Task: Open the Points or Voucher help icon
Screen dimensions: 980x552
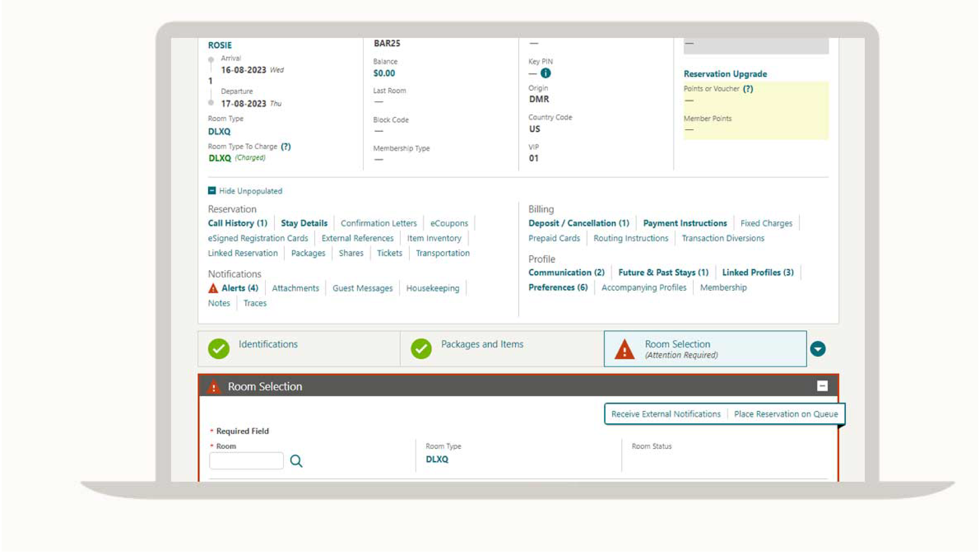Action: [x=748, y=89]
